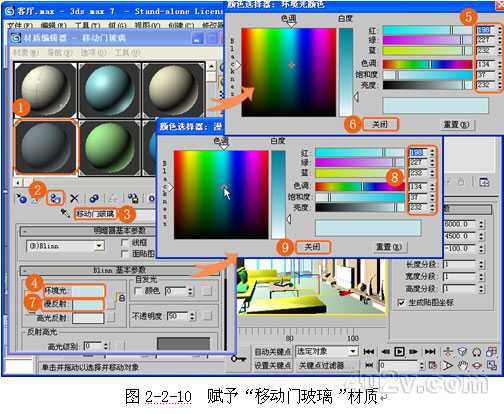
Task: Toggle 自动关键点 button
Action: coord(272,352)
